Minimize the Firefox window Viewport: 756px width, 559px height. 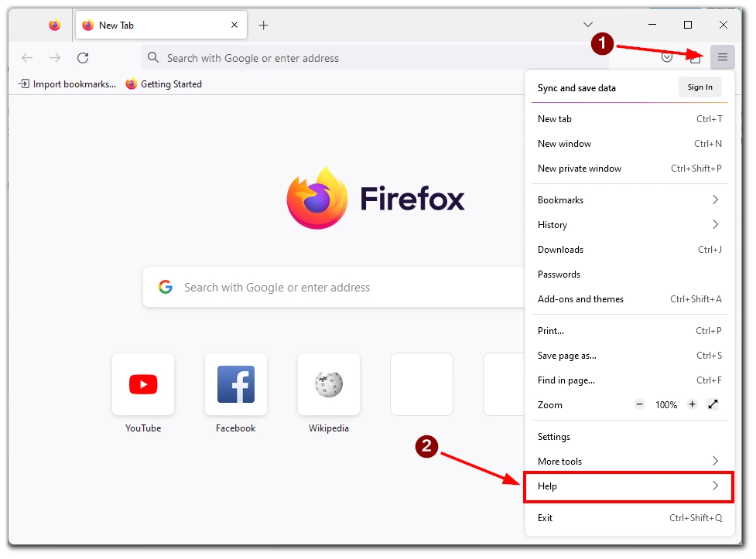click(652, 25)
